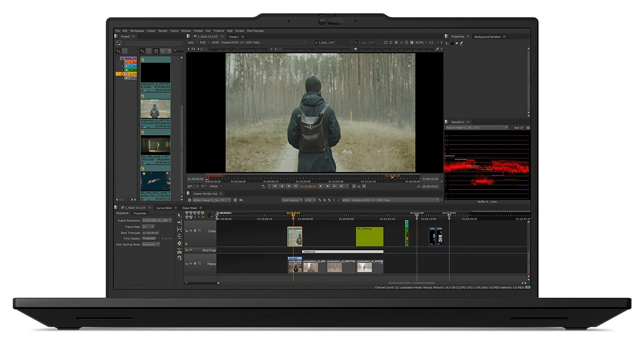Switch the project bin to list view

tap(169, 51)
